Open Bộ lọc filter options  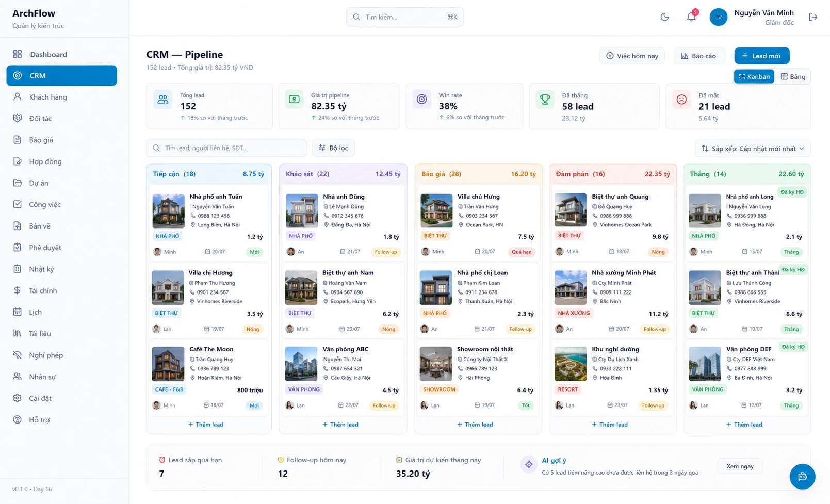[333, 148]
